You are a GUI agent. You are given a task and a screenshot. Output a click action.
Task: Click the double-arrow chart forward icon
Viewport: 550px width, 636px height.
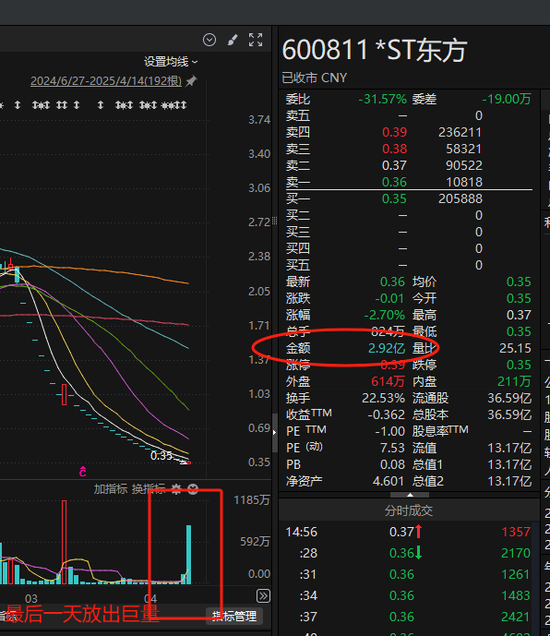point(263,596)
